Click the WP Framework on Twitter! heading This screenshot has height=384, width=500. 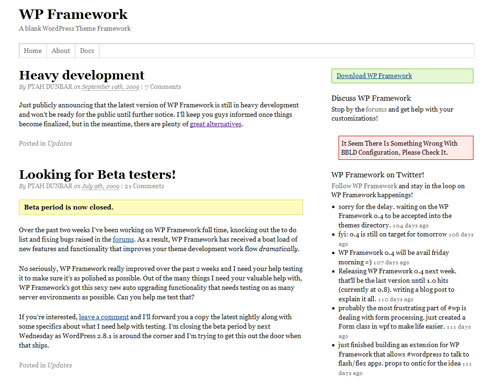pyautogui.click(x=378, y=175)
